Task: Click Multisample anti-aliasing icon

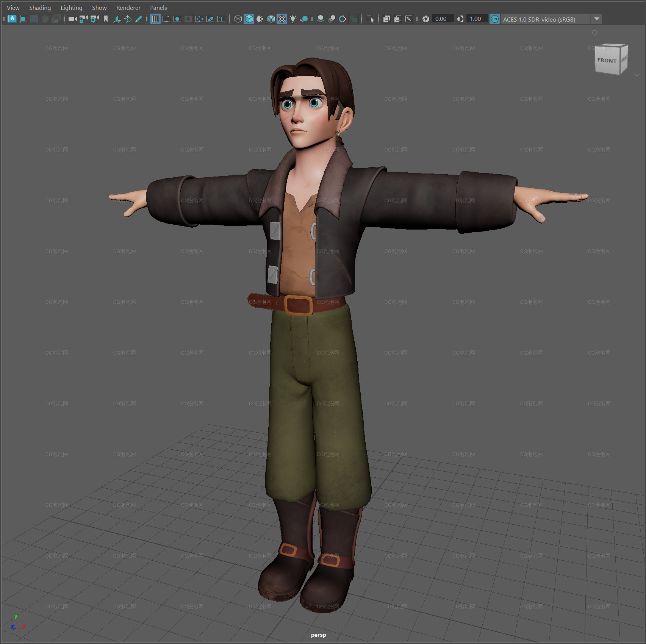Action: click(x=343, y=19)
